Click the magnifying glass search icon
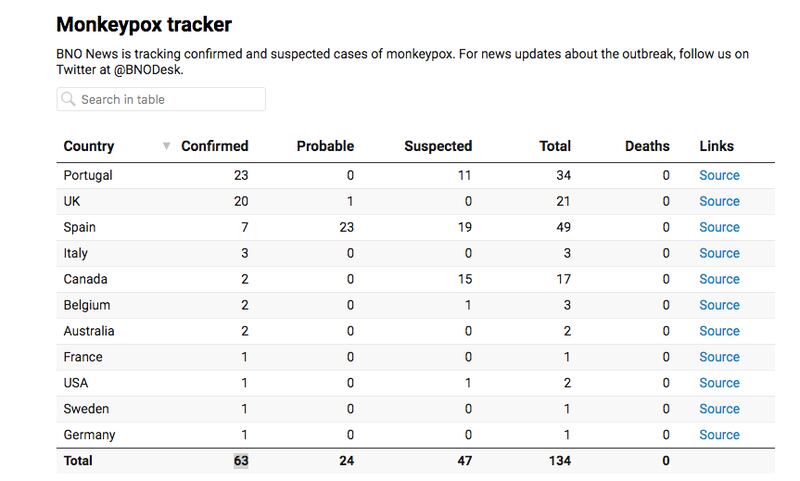The image size is (800, 481). click(x=68, y=99)
